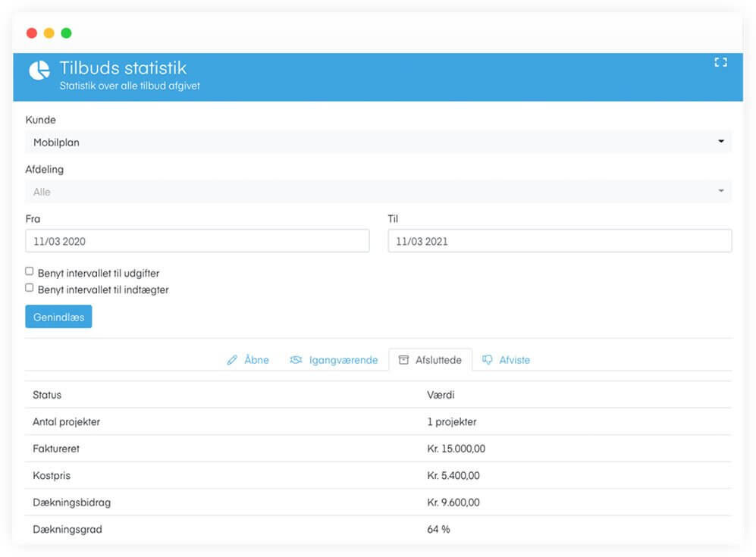
Task: Focus the Til date input
Action: 560,241
